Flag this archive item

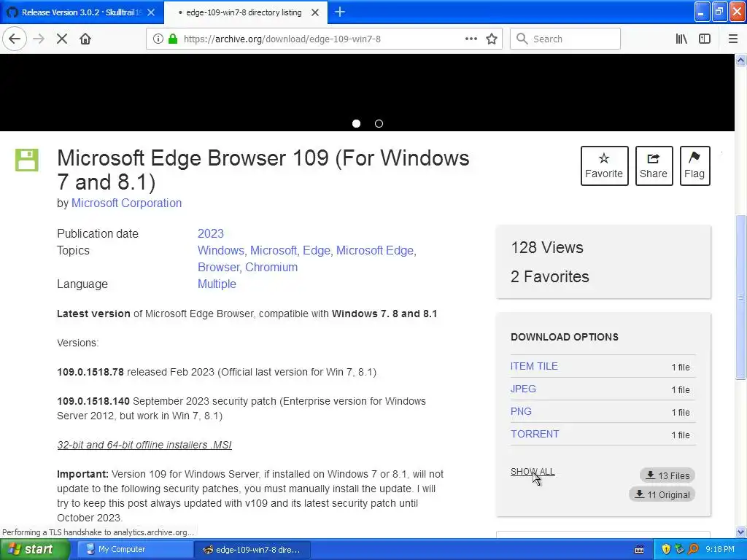[x=694, y=166]
